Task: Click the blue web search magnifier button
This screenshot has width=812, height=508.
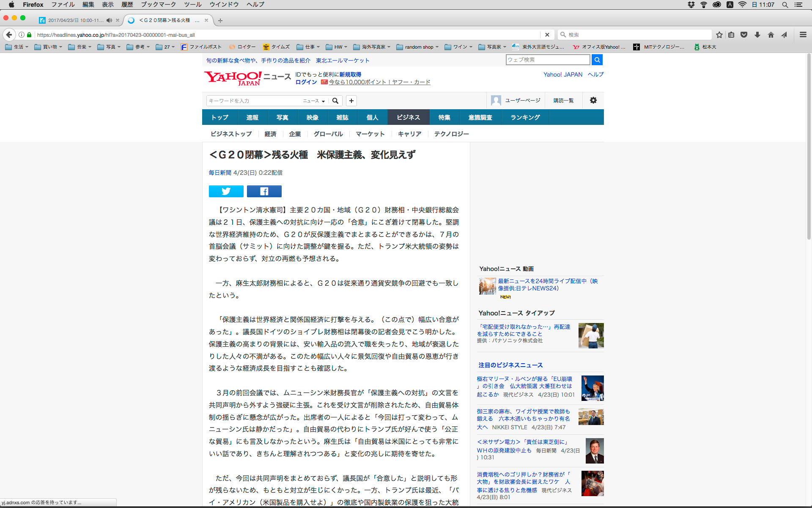Action: (597, 60)
